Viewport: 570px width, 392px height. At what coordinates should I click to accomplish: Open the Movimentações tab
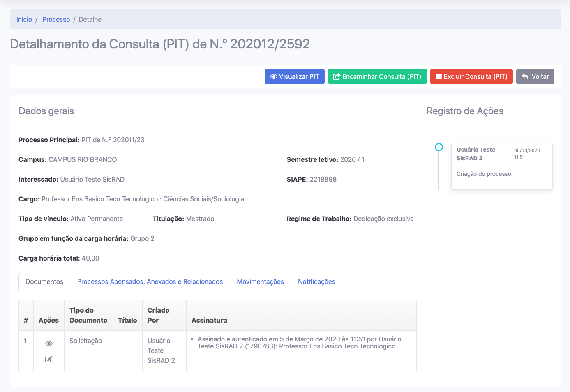click(x=260, y=281)
